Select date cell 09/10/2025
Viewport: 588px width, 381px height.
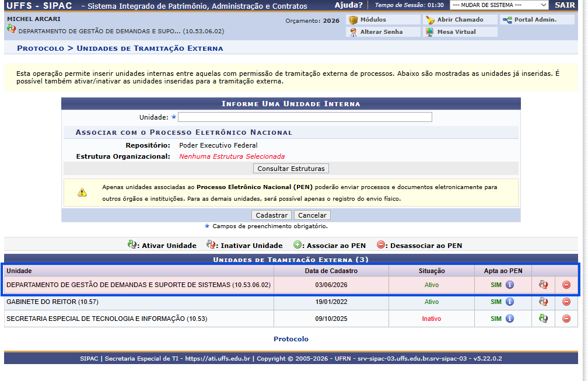331,319
